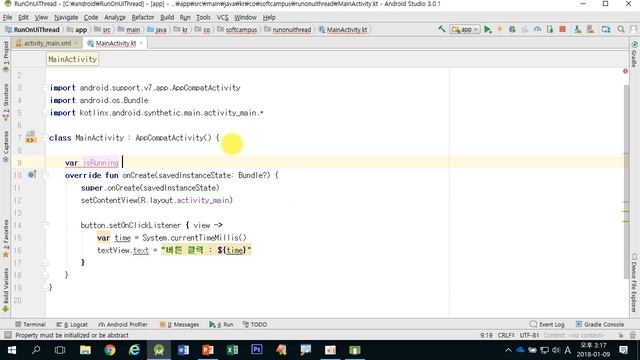The image size is (640, 360).
Task: Open the SDK Manager toolbar icon
Action: 590,29
